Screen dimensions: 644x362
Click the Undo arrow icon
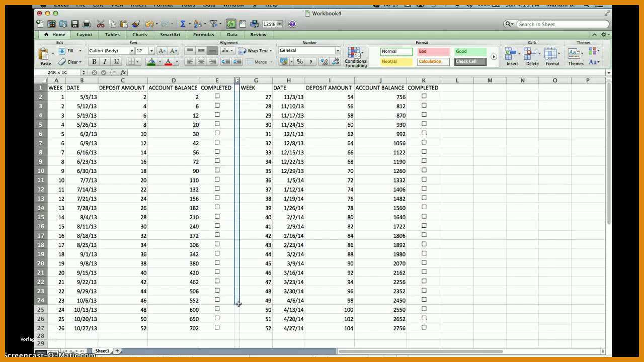[149, 24]
